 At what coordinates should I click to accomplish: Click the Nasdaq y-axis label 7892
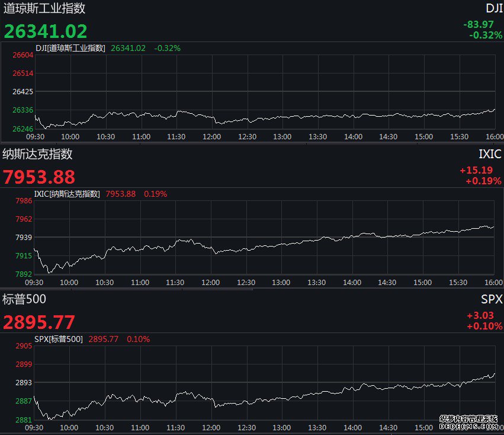point(24,274)
